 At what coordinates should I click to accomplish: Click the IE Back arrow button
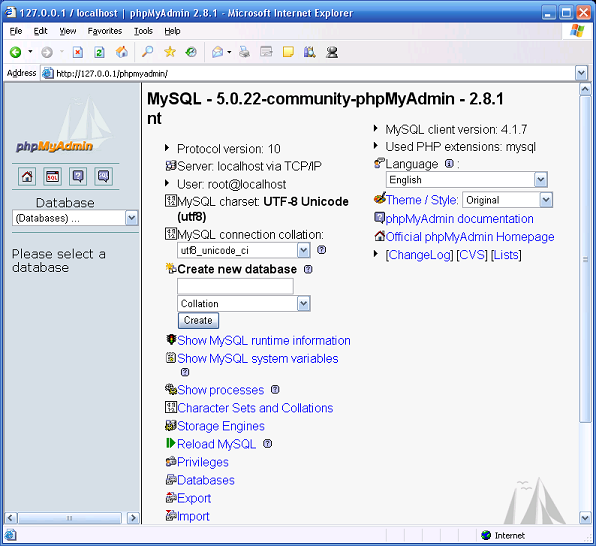(x=15, y=52)
